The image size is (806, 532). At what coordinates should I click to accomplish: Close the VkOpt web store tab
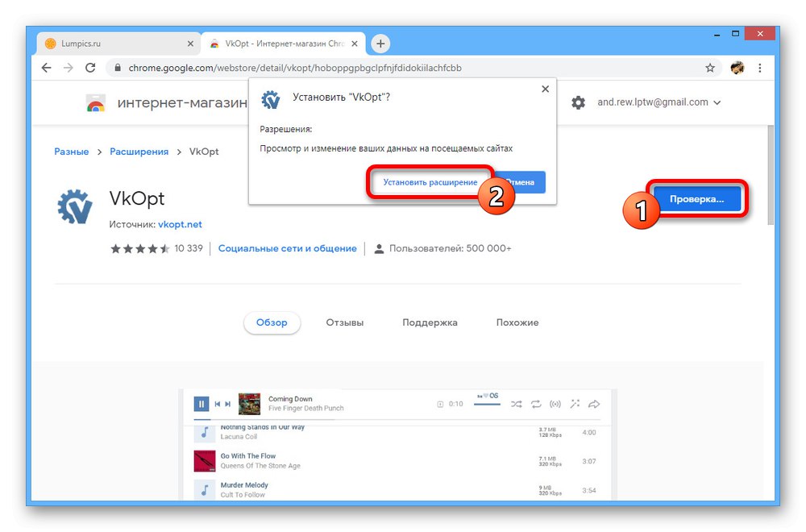(x=354, y=44)
